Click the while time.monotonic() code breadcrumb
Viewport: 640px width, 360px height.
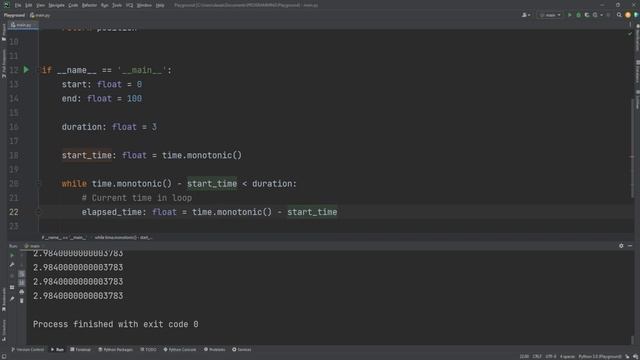123,237
